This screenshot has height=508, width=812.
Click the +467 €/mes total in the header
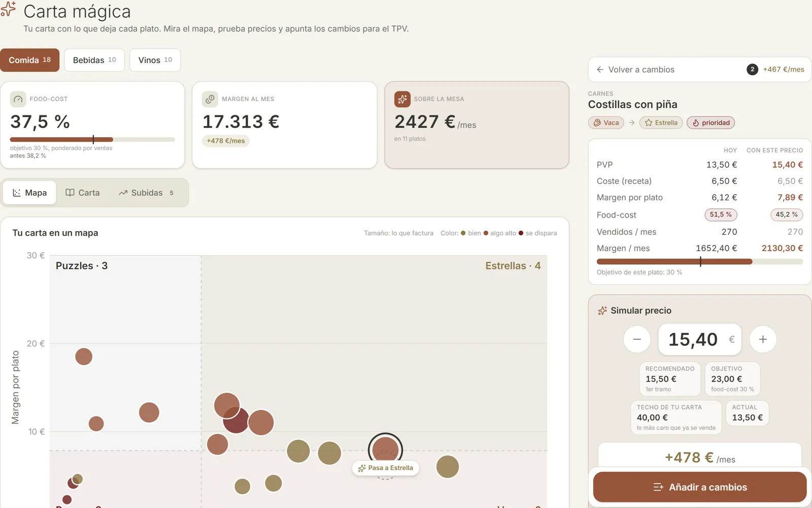click(x=784, y=70)
